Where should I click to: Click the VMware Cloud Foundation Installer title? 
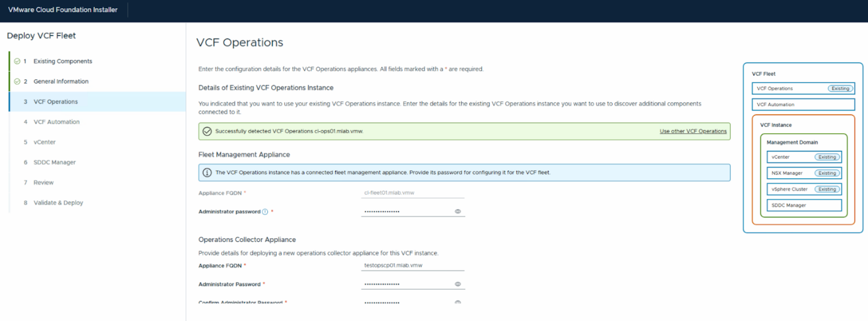point(63,10)
